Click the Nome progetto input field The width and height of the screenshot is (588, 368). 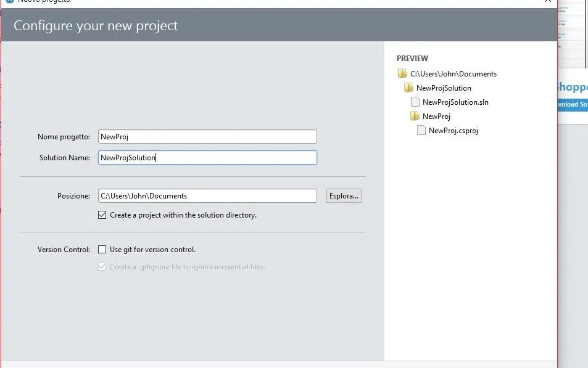[207, 136]
